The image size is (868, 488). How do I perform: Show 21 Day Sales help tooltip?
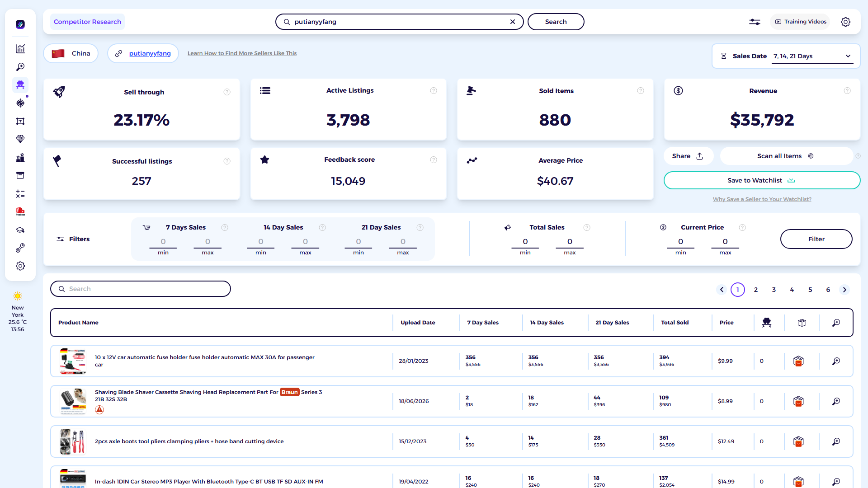click(420, 227)
